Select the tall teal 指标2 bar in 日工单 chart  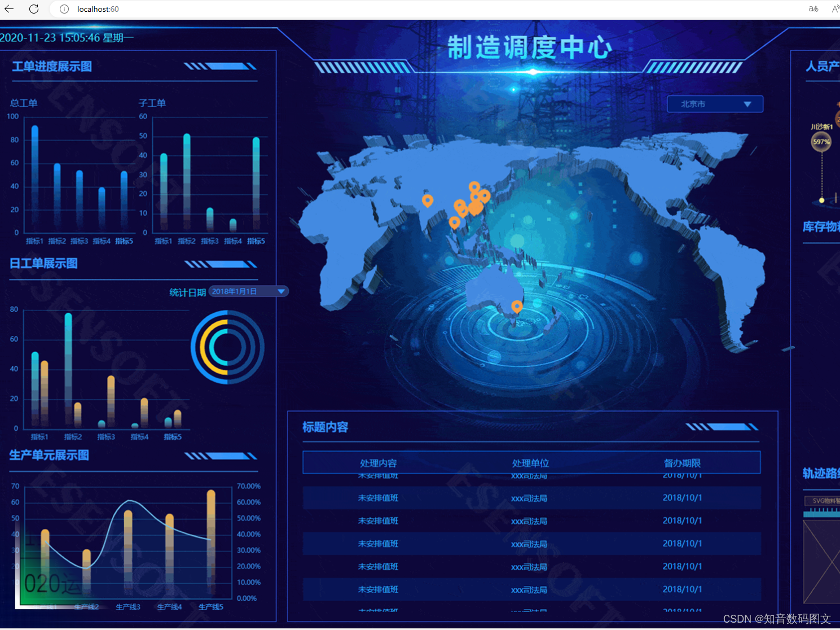68,370
